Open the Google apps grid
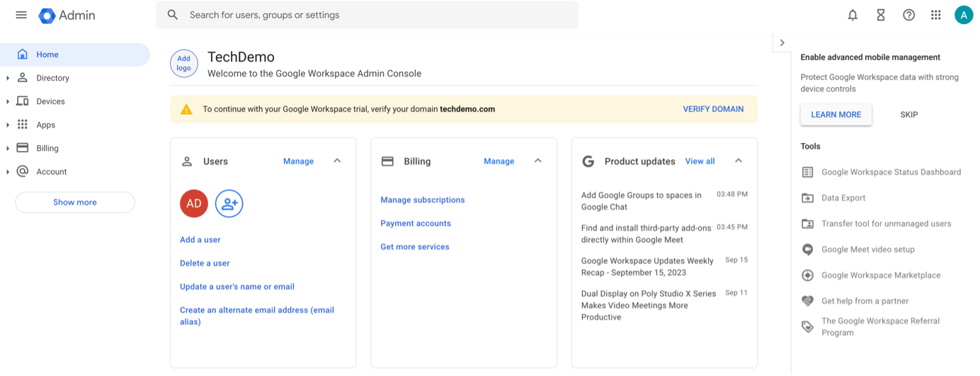Viewport: 980px width, 376px height. (x=936, y=15)
